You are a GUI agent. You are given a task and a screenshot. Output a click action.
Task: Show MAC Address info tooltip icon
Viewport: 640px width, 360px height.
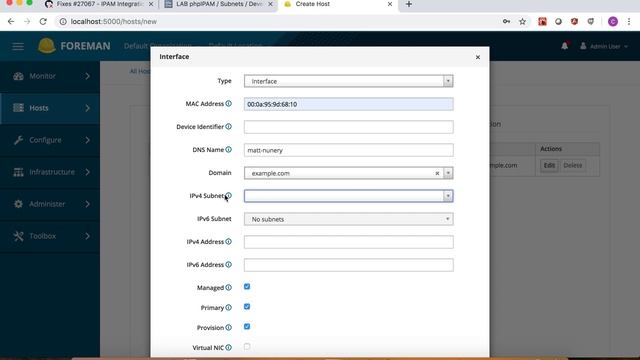[x=229, y=104]
